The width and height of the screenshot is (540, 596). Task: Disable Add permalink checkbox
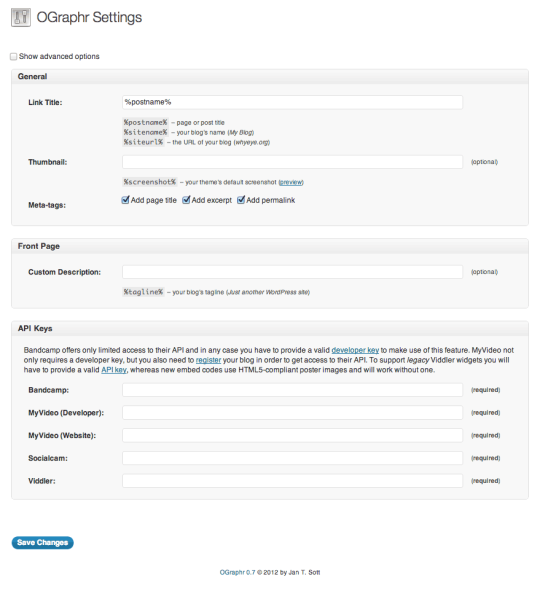pos(241,200)
